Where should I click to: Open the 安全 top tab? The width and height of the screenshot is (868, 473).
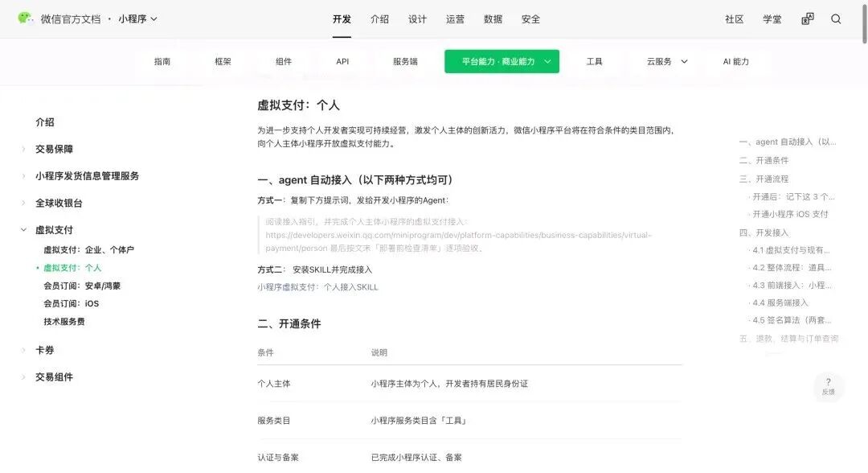click(x=530, y=19)
